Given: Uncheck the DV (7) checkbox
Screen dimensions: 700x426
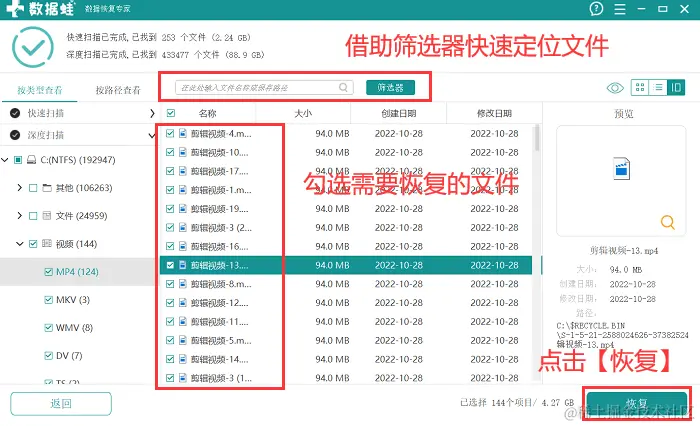Looking at the screenshot, I should pos(49,355).
